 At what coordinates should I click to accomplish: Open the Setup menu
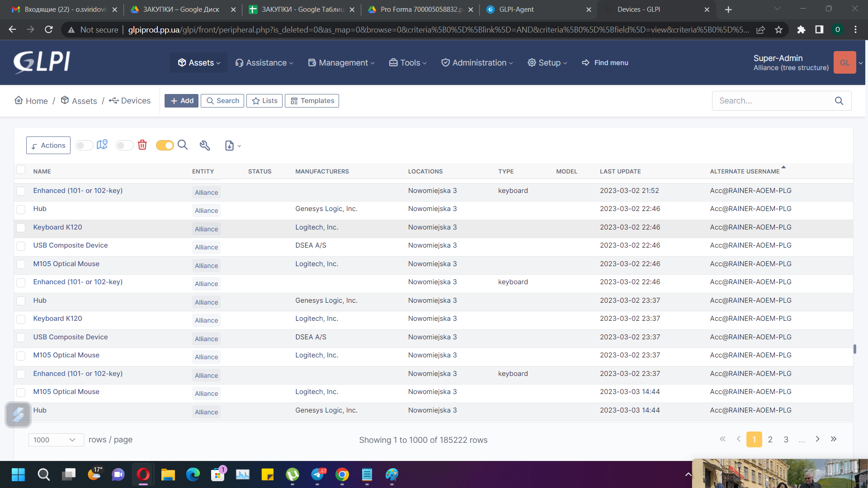click(547, 63)
